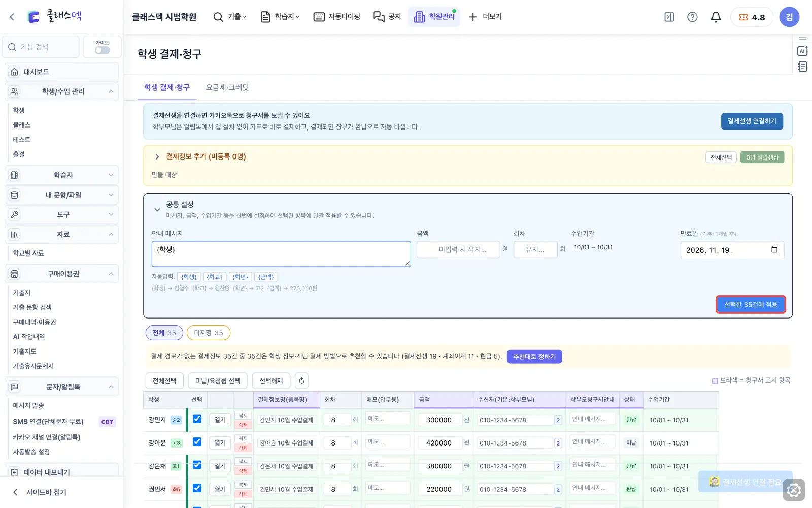Screen dimensions: 812x508
Task: Expand 결제정보 추가 (미등록 0명) panel
Action: point(157,157)
